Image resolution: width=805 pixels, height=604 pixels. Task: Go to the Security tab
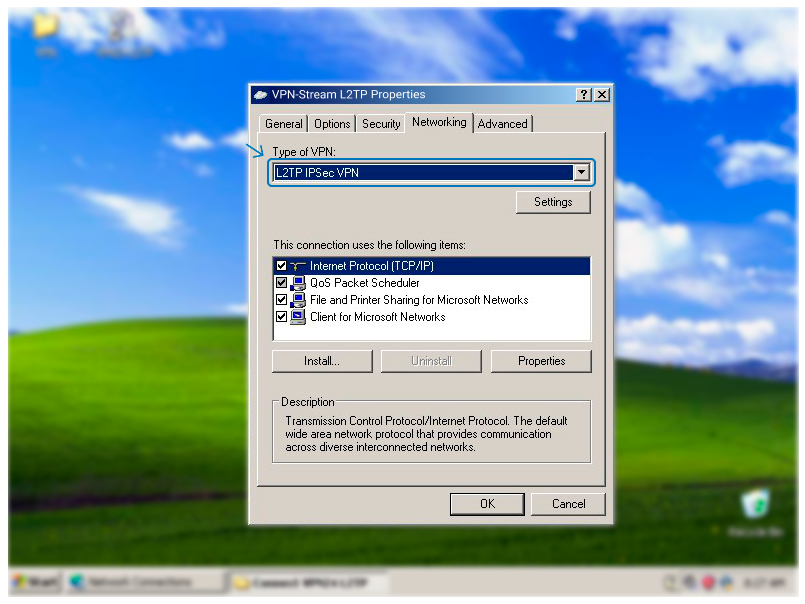(x=381, y=124)
